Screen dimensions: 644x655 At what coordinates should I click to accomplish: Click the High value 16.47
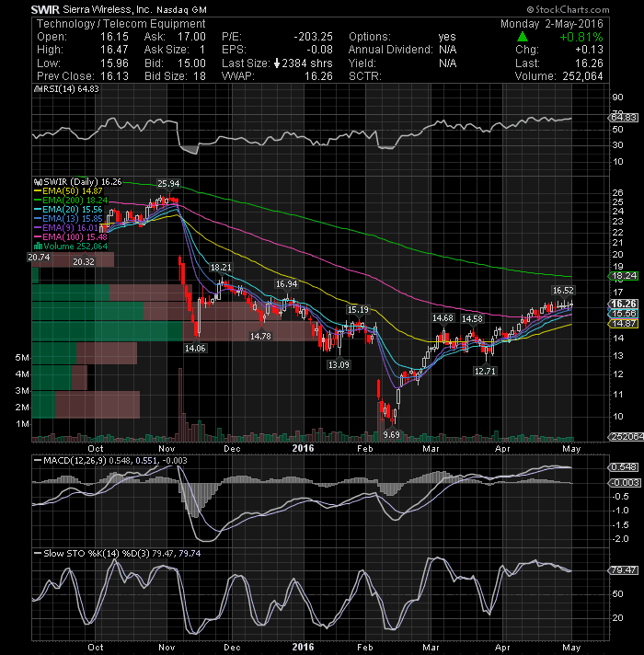[114, 50]
